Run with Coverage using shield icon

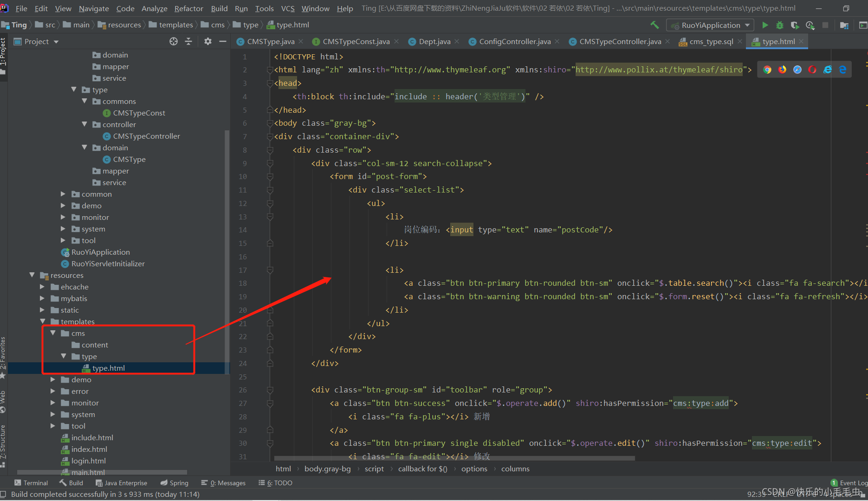pyautogui.click(x=795, y=25)
